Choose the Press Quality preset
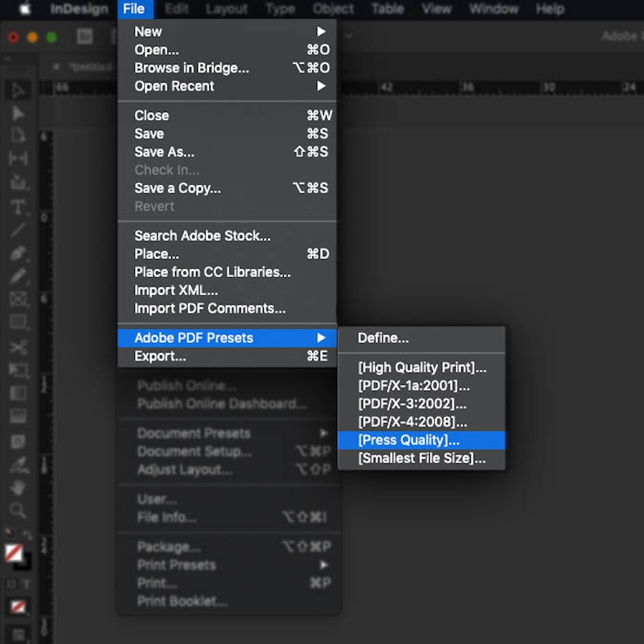 409,440
